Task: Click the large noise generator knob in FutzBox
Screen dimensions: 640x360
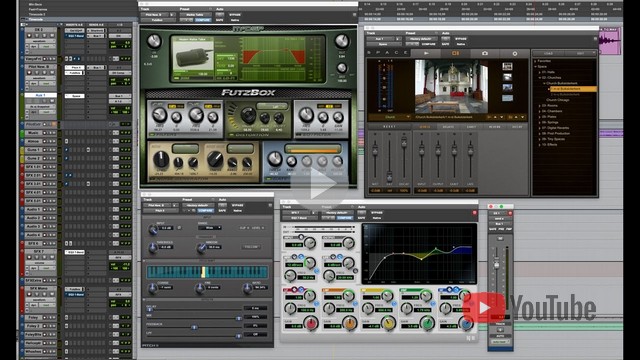Action: 161,159
